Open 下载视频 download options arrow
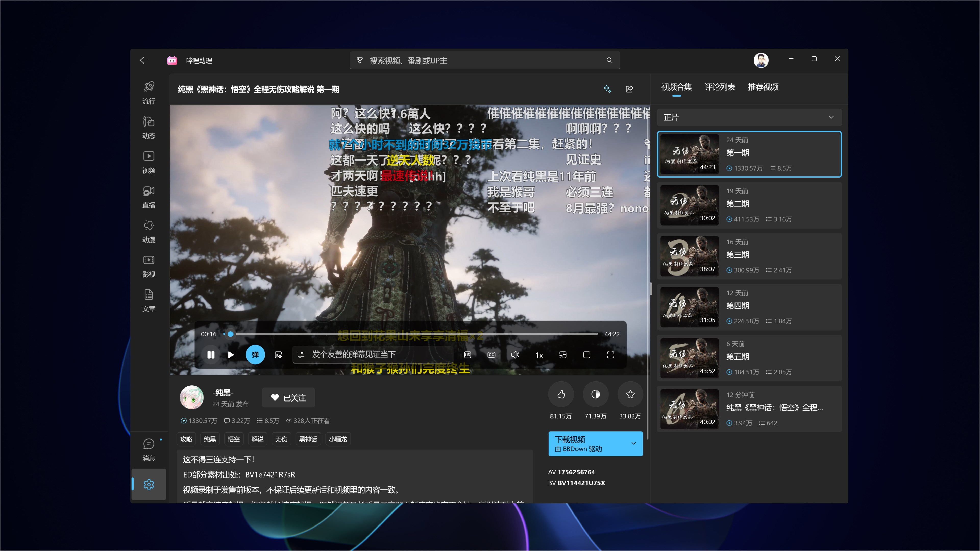Image resolution: width=980 pixels, height=551 pixels. click(x=633, y=443)
